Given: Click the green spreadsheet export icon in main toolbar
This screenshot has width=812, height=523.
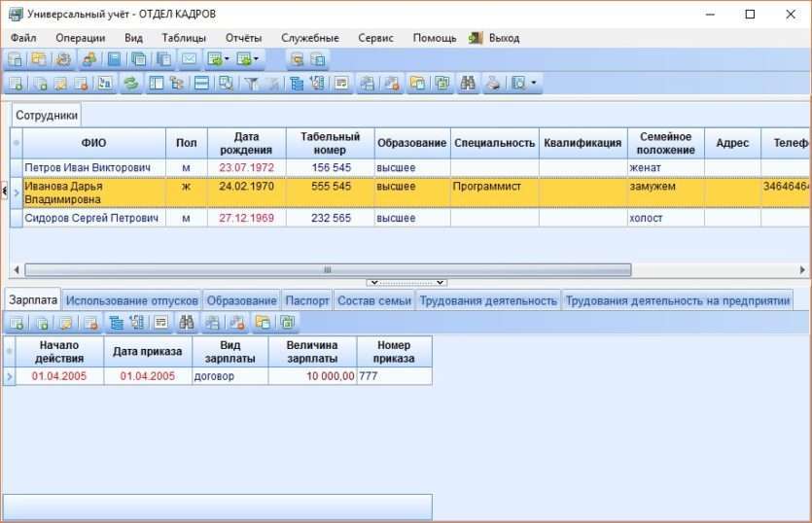Looking at the screenshot, I should click(442, 84).
